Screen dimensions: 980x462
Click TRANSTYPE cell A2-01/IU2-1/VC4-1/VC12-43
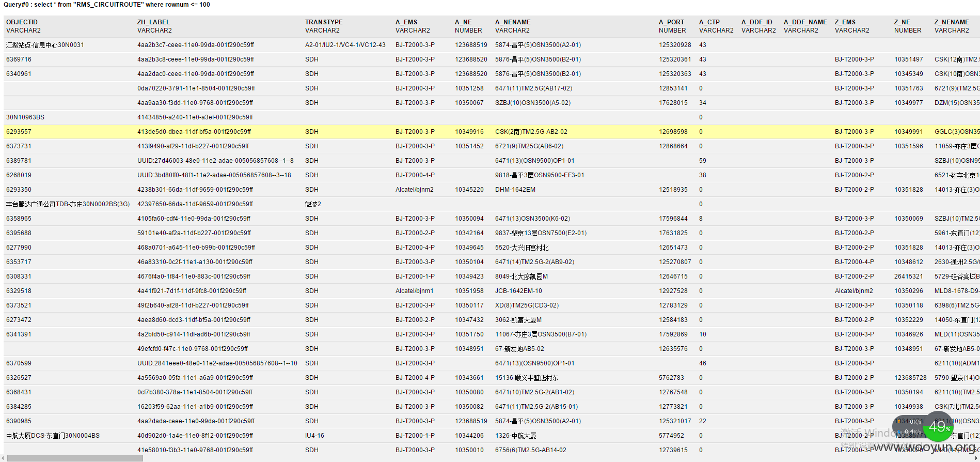[345, 45]
